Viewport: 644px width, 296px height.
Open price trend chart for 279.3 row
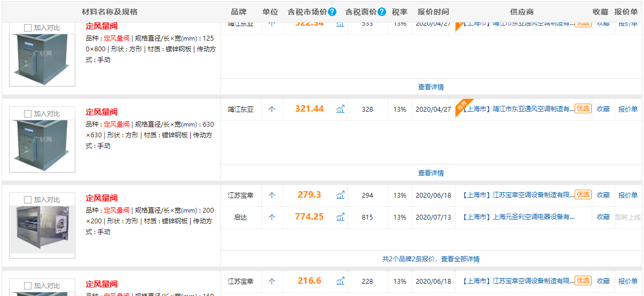[x=340, y=195]
